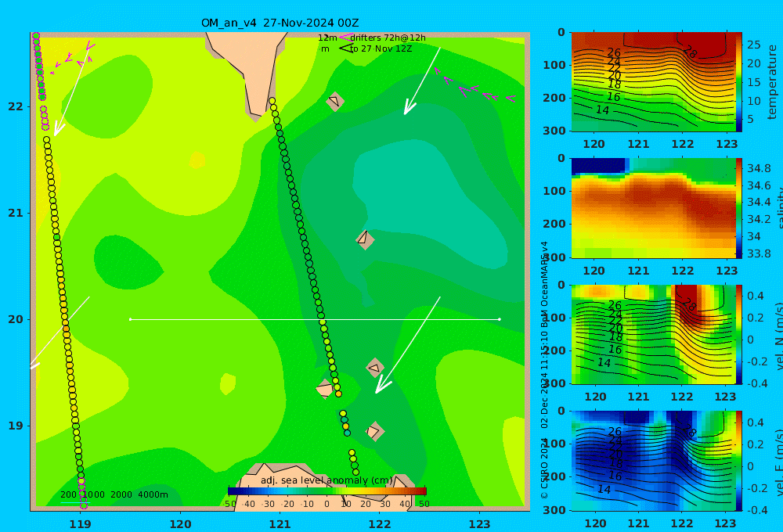Click longitude label '121' under the main map
Viewport: 783px width, 532px height.
coord(280,524)
